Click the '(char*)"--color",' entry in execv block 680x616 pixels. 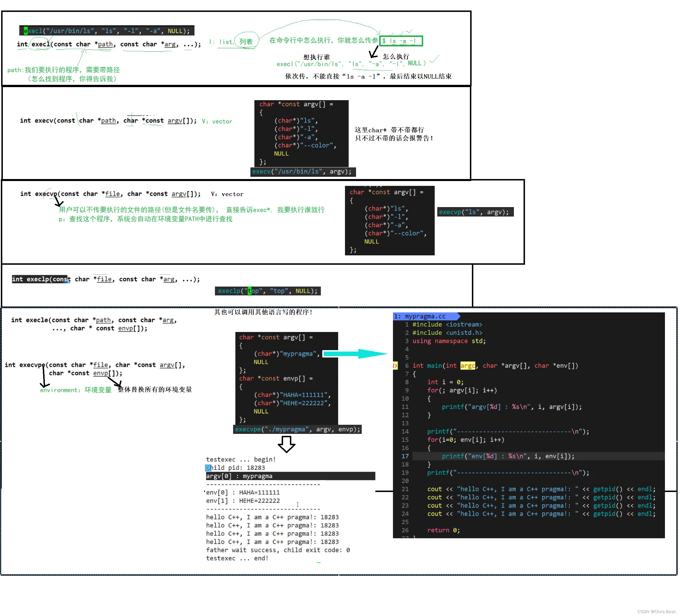pyautogui.click(x=305, y=145)
